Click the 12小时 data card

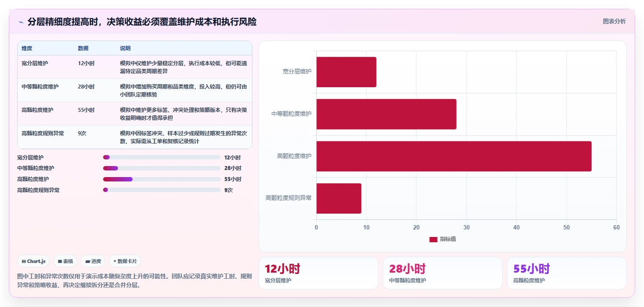tap(318, 273)
